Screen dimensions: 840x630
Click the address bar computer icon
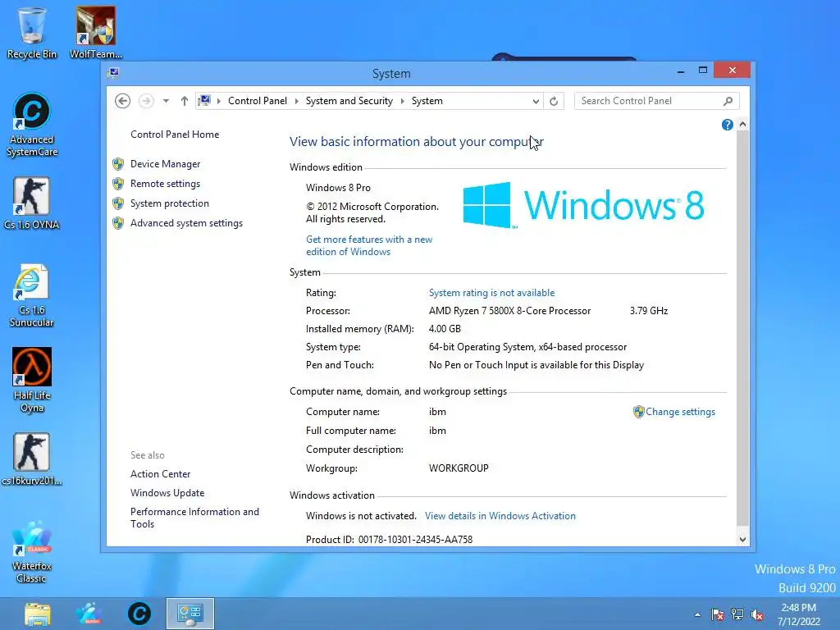tap(204, 101)
